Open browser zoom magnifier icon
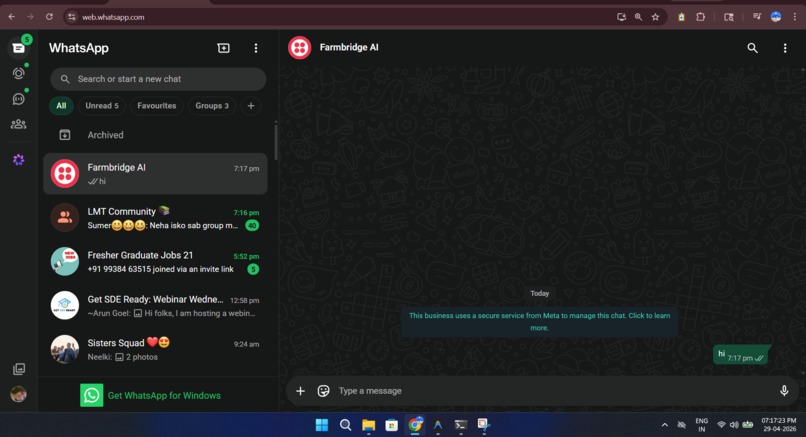 pyautogui.click(x=638, y=17)
